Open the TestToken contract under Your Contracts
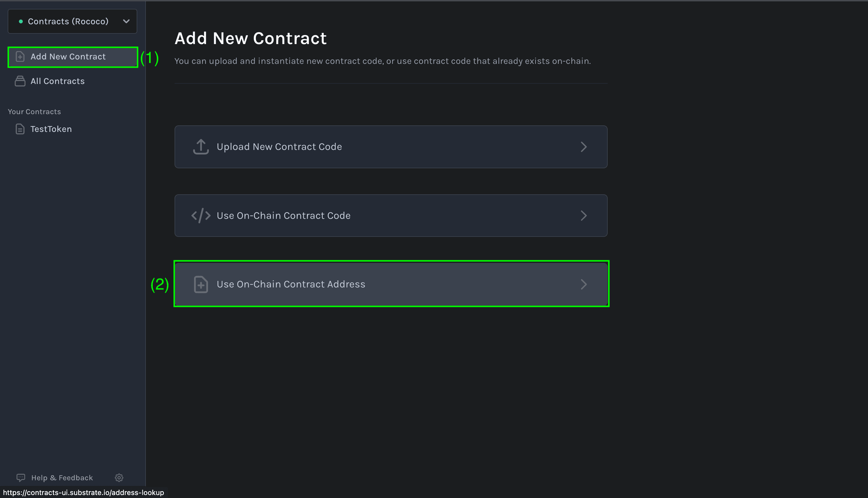868x498 pixels. click(51, 129)
